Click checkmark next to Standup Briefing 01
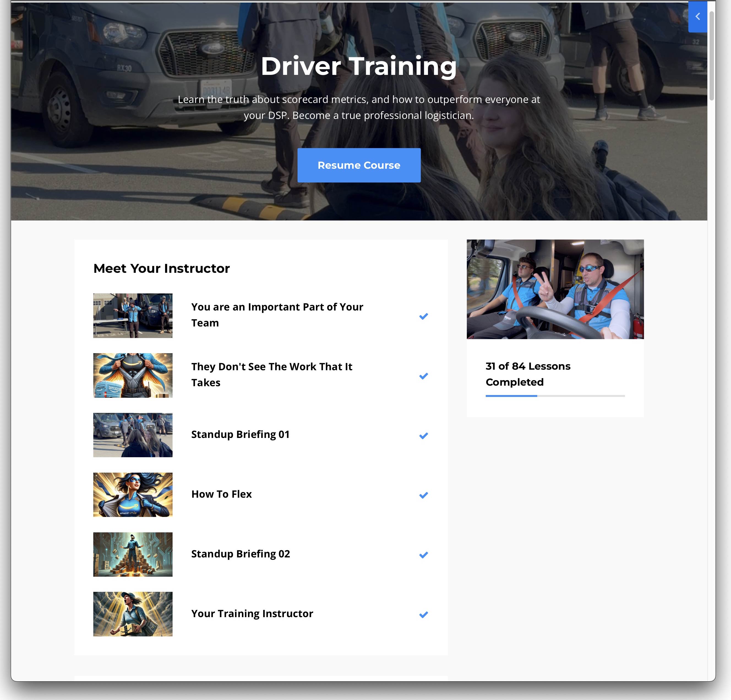This screenshot has height=700, width=731. (x=423, y=435)
